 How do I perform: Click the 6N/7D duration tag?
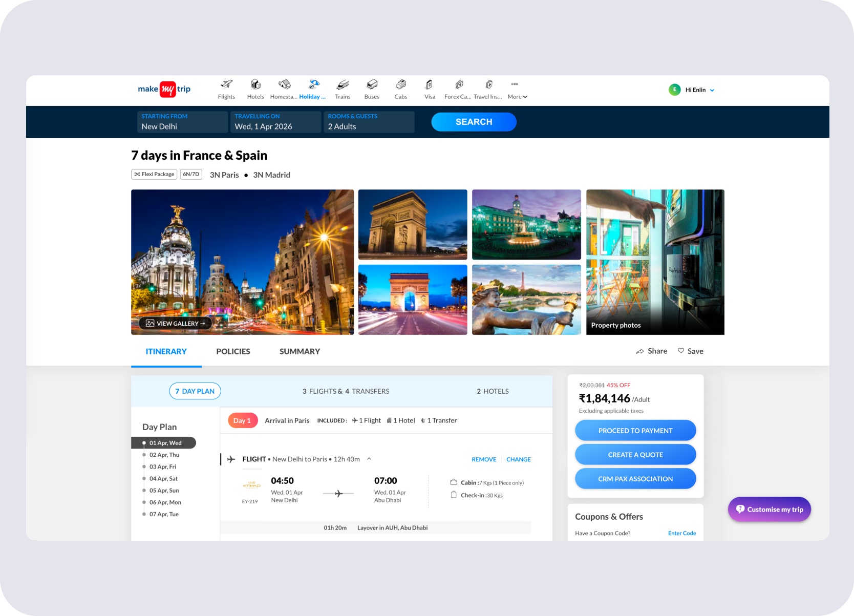tap(191, 174)
